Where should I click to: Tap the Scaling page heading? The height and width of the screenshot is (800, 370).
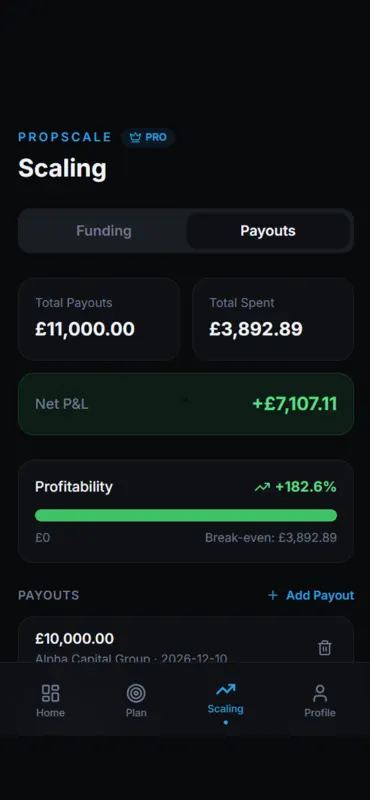62,168
